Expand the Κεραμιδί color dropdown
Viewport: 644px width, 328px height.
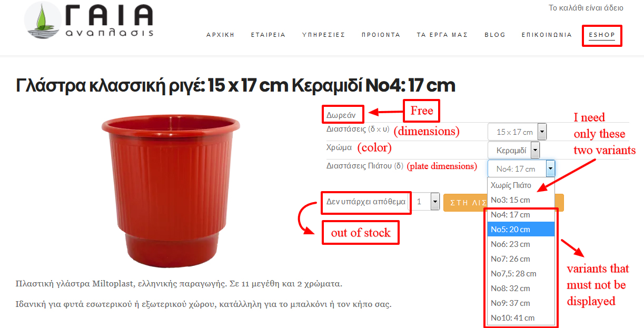tap(514, 150)
